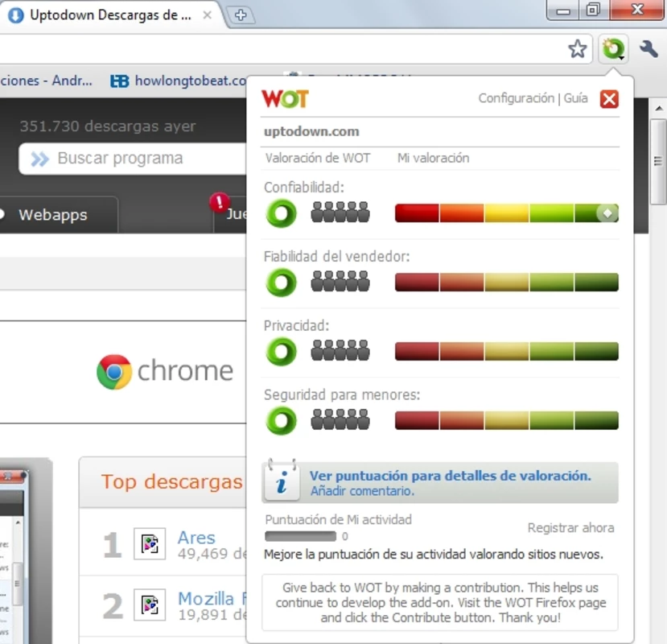Select the Valoración de WOT header
This screenshot has width=667, height=644.
coord(317,159)
